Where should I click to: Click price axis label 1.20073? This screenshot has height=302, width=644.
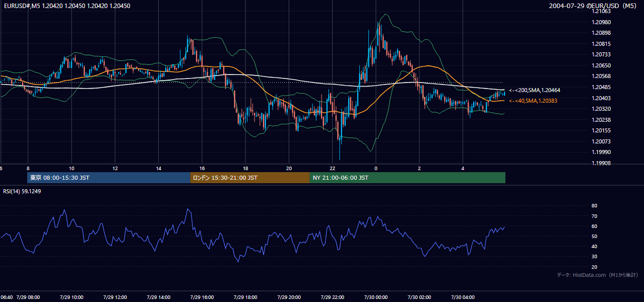(601, 141)
